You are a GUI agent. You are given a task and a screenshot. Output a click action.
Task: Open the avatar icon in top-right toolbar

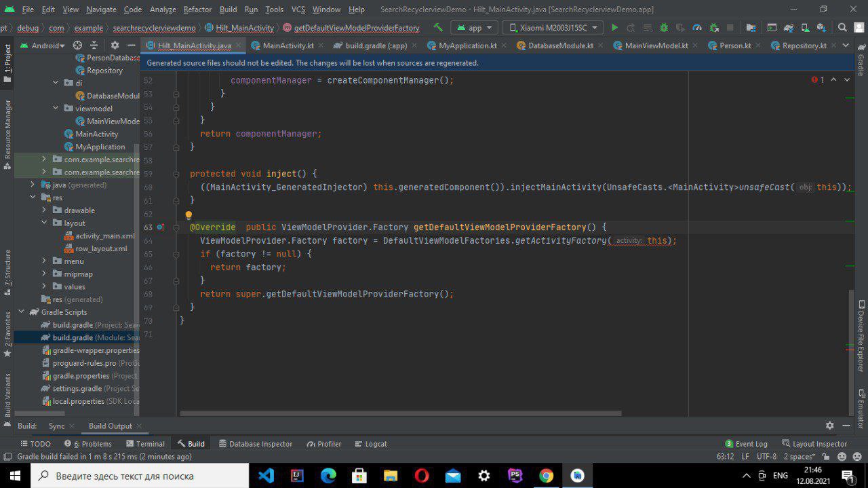859,28
